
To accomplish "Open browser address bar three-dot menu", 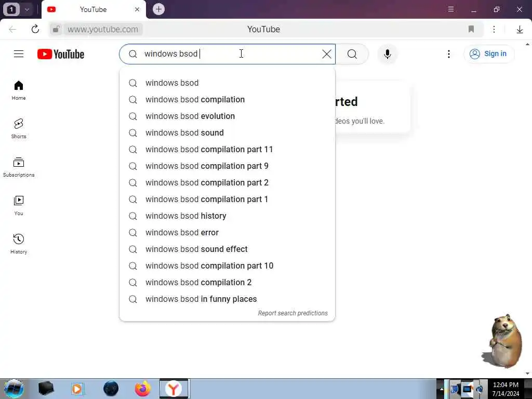I will [494, 29].
